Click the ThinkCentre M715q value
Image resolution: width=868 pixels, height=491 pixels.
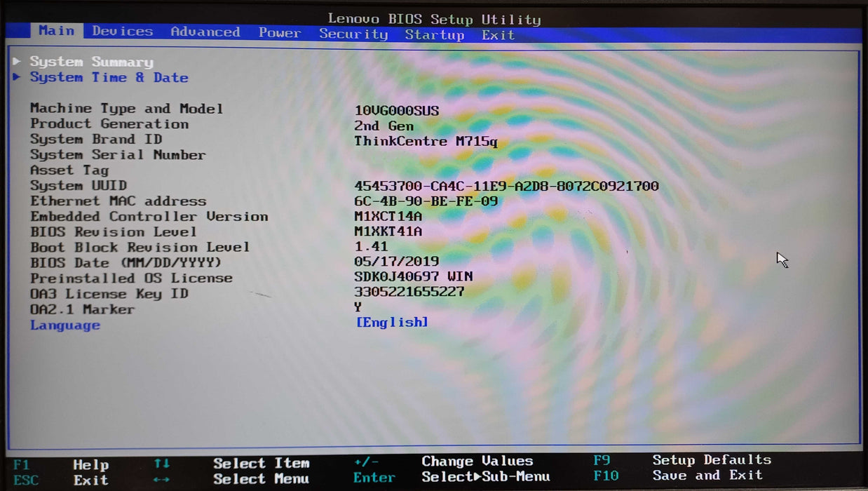click(426, 141)
